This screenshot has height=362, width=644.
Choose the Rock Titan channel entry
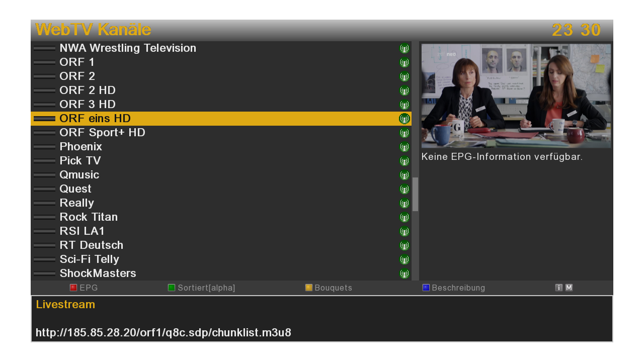89,217
